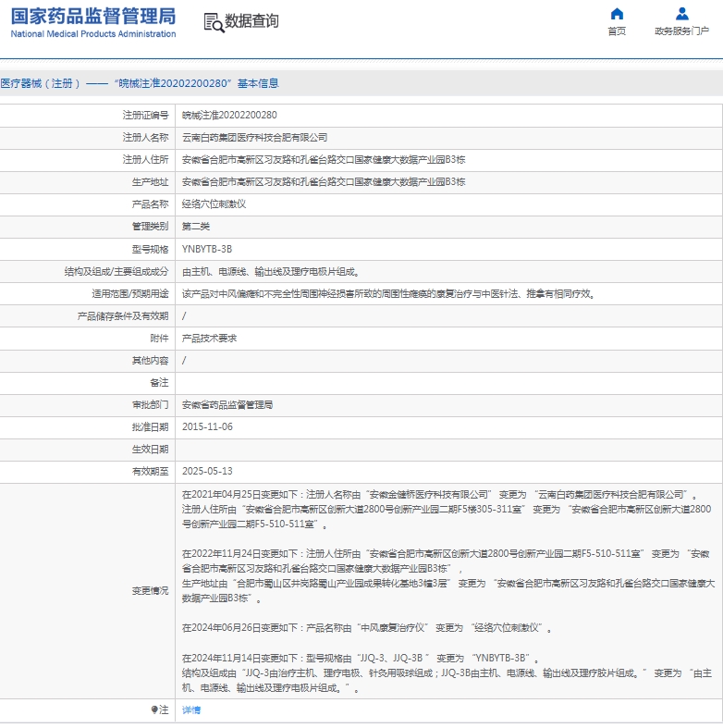Click the bullet icon beside 注
723x728 pixels.
pyautogui.click(x=154, y=709)
